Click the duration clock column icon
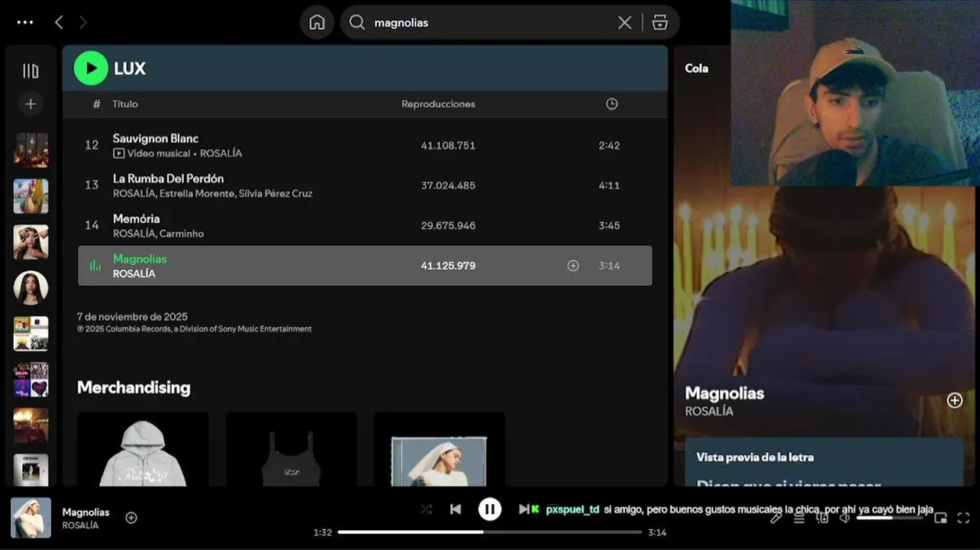980x550 pixels. pos(611,104)
